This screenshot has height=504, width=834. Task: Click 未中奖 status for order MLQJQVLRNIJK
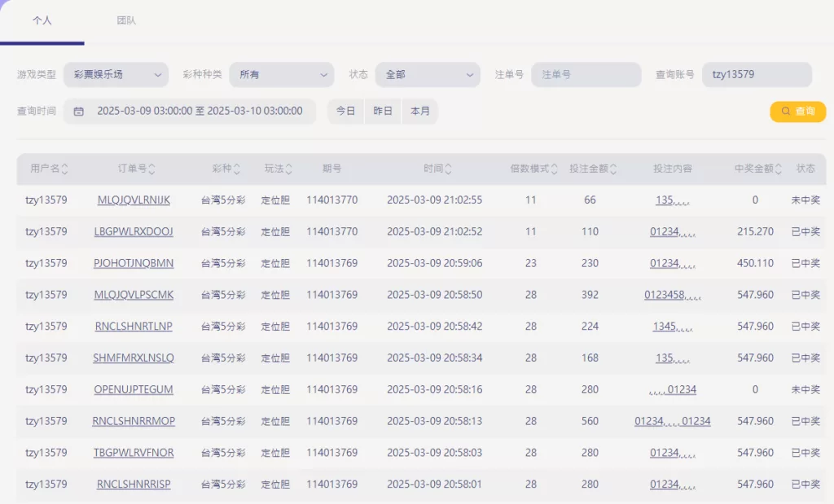pos(805,200)
